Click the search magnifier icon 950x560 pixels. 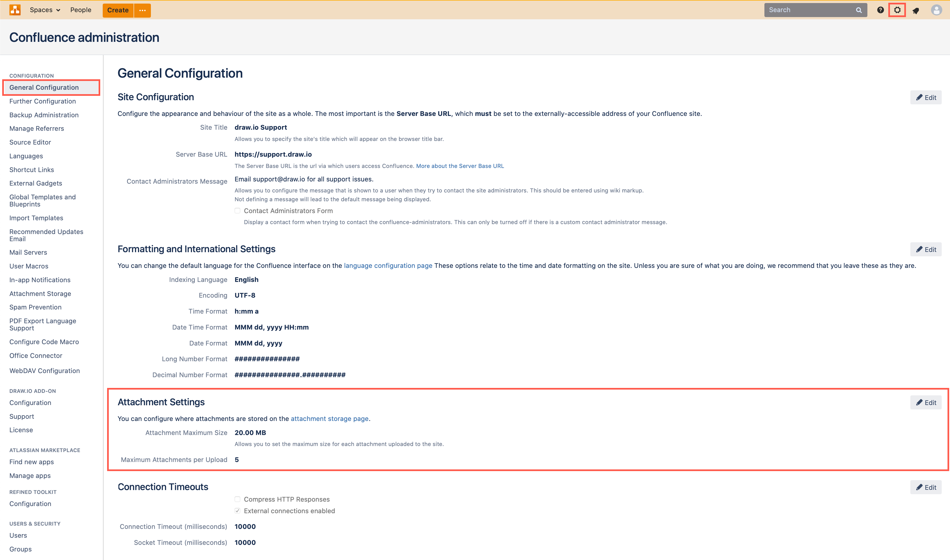(x=858, y=10)
